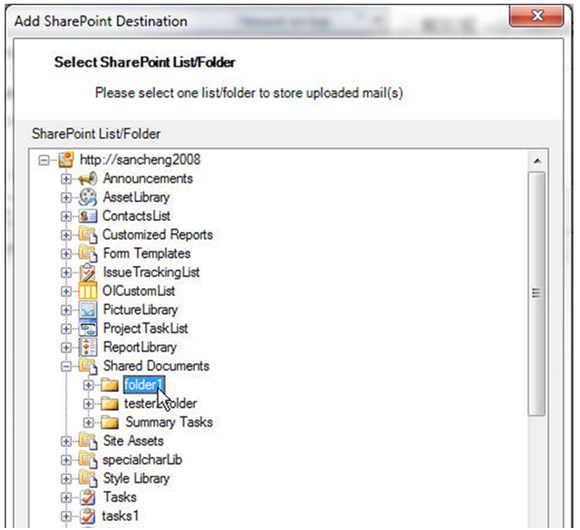
Task: Close the Add SharePoint Destination dialog
Action: click(x=536, y=16)
